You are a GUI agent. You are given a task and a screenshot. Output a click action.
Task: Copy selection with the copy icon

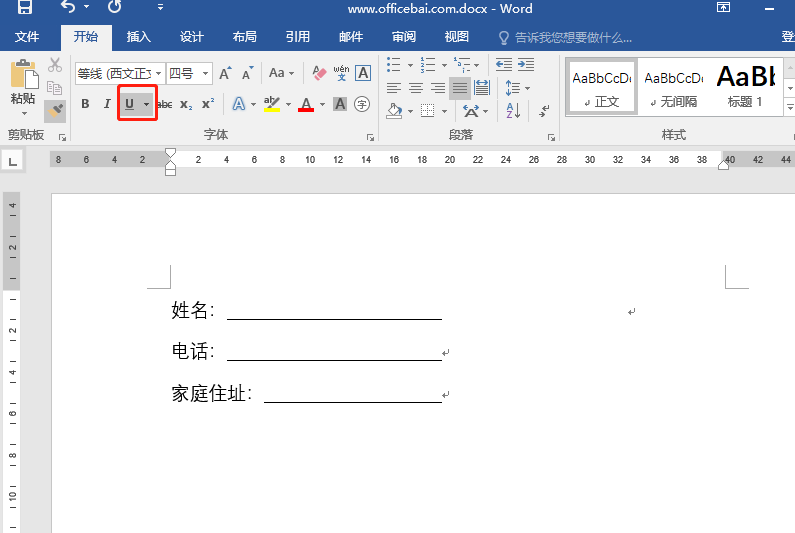tap(55, 88)
